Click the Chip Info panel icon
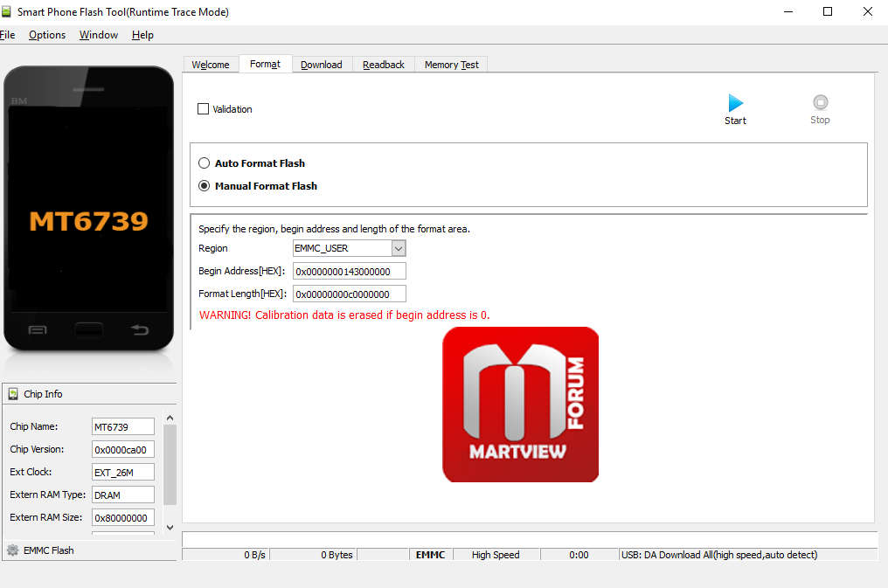This screenshot has height=588, width=888. pyautogui.click(x=13, y=394)
